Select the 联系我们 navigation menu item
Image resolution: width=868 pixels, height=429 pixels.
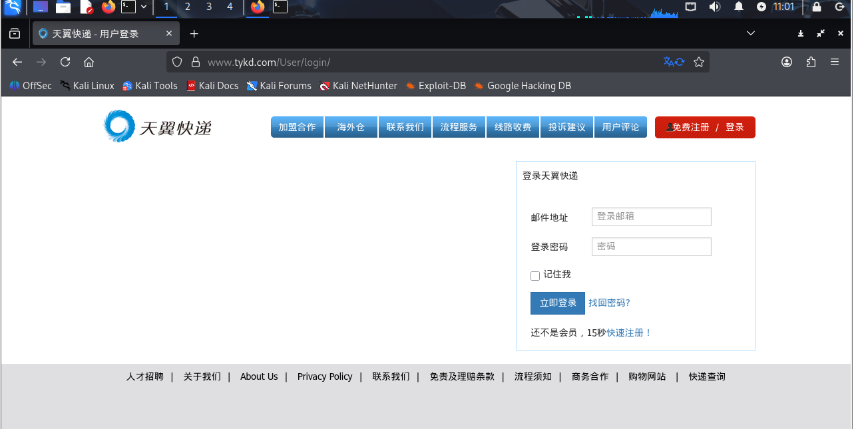[x=405, y=126]
